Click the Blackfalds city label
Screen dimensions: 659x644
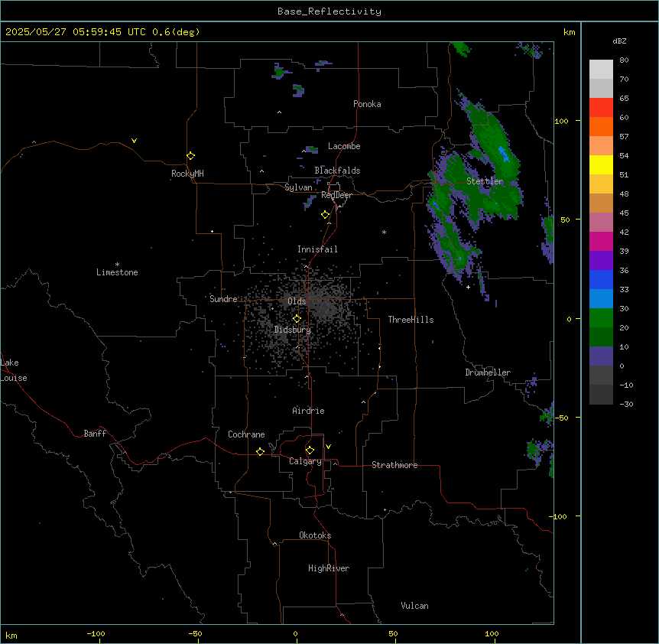click(337, 171)
